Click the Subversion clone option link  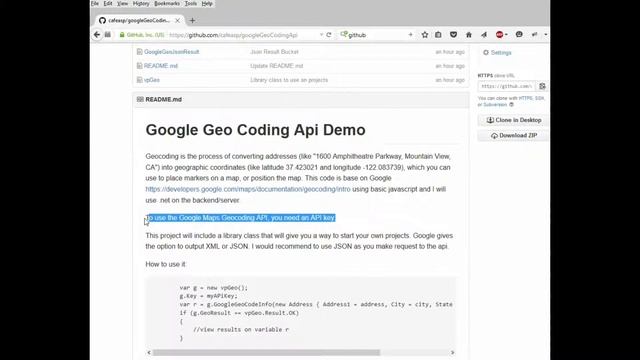point(495,104)
